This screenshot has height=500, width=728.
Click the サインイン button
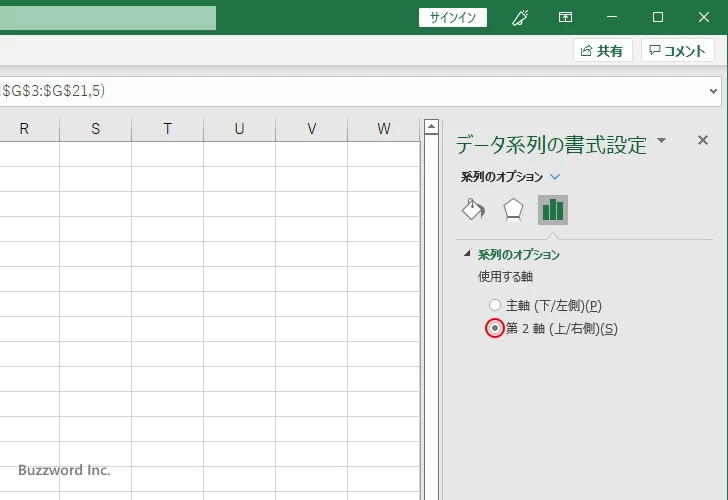(453, 18)
